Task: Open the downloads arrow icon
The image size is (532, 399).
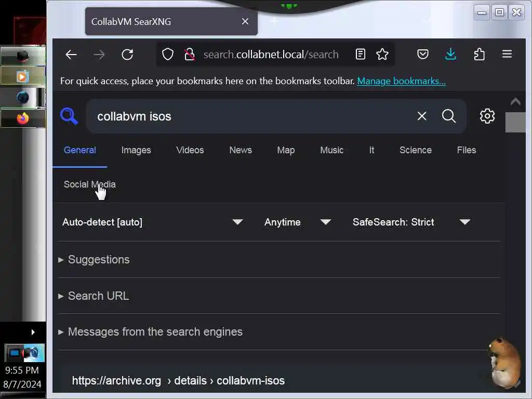Action: [450, 54]
